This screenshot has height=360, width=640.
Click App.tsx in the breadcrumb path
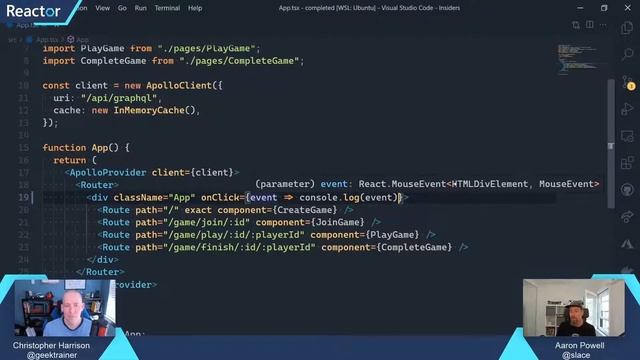click(47, 40)
